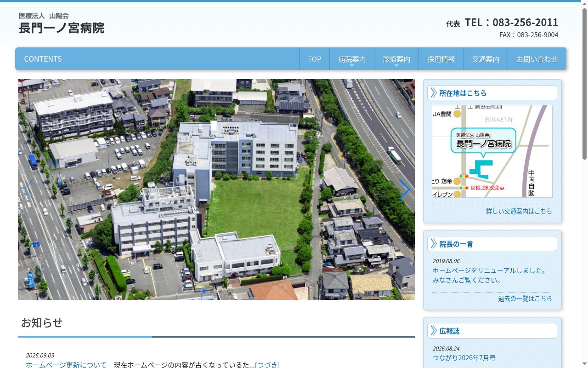Viewport: 588px width, 368px height.
Task: Click the 長門一ノ宮病院 site title
Action: click(x=62, y=28)
